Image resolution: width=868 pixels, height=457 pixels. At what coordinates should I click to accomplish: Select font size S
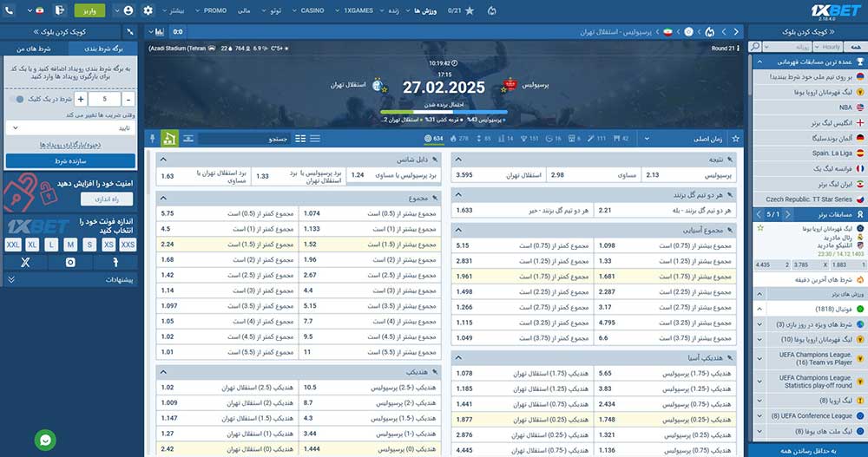pyautogui.click(x=89, y=245)
